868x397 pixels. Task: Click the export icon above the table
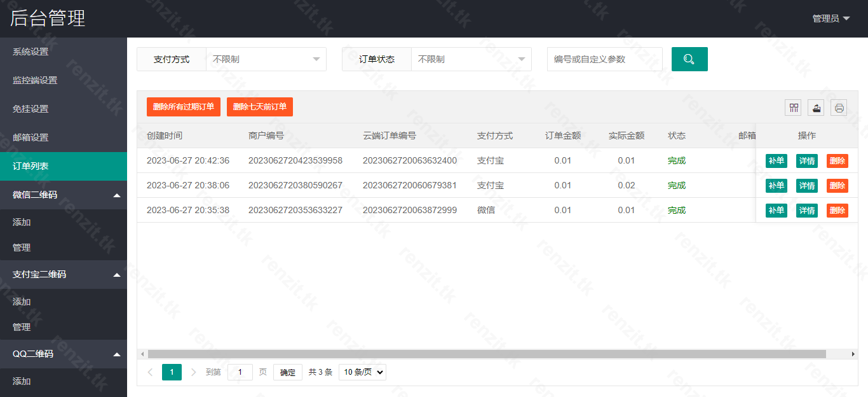coord(815,107)
